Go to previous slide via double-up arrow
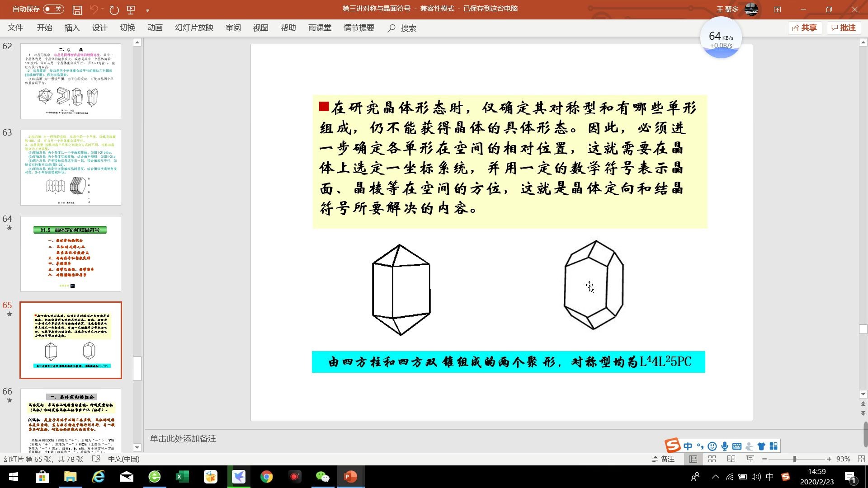This screenshot has width=868, height=488. click(x=863, y=404)
